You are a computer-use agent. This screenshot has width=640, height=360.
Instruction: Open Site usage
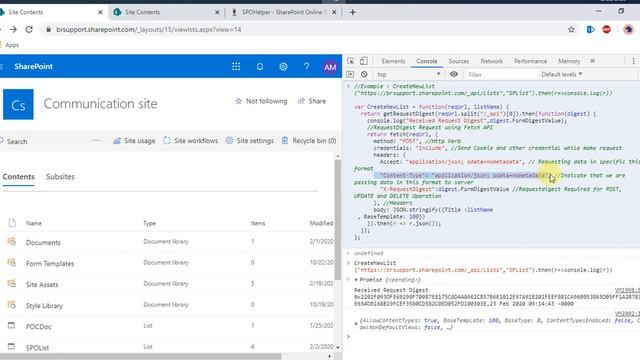pyautogui.click(x=134, y=141)
